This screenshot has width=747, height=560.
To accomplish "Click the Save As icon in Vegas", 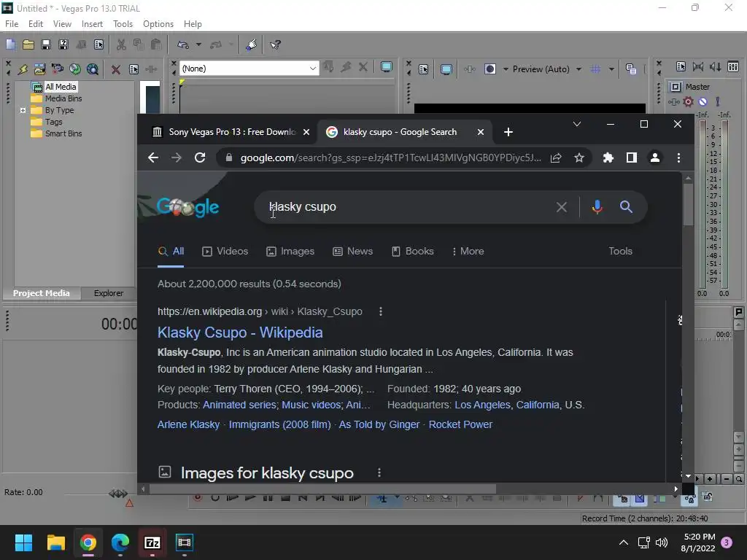I will [x=63, y=44].
